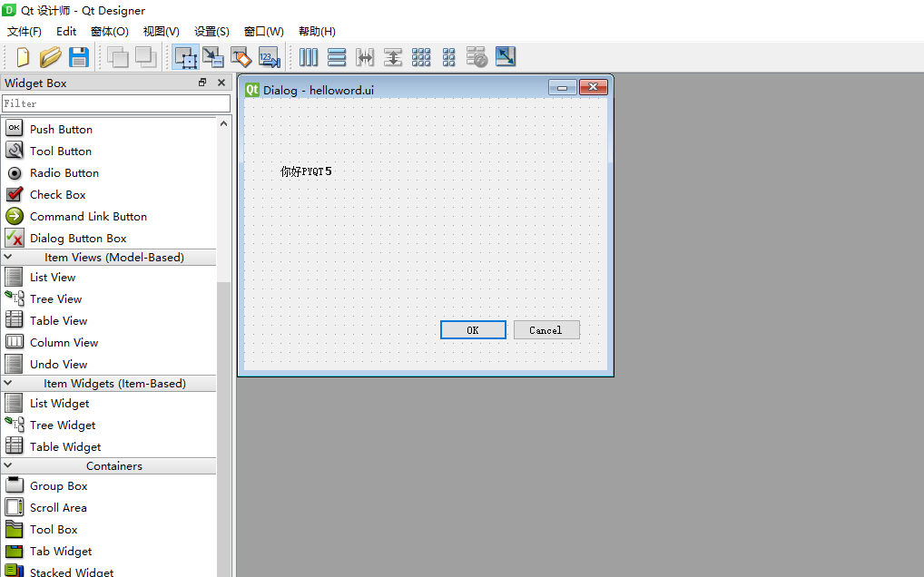Select the Edit Buddies mode icon
Image resolution: width=924 pixels, height=577 pixels.
click(241, 57)
